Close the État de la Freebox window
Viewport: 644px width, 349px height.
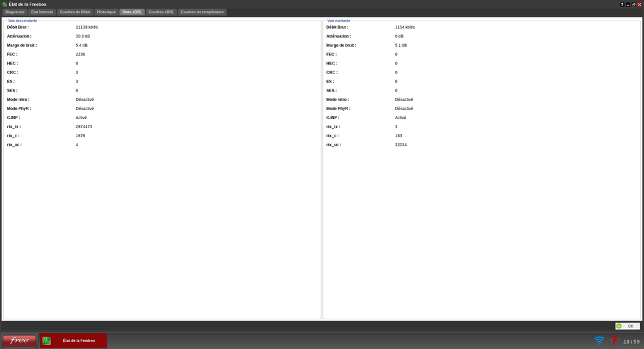(639, 5)
